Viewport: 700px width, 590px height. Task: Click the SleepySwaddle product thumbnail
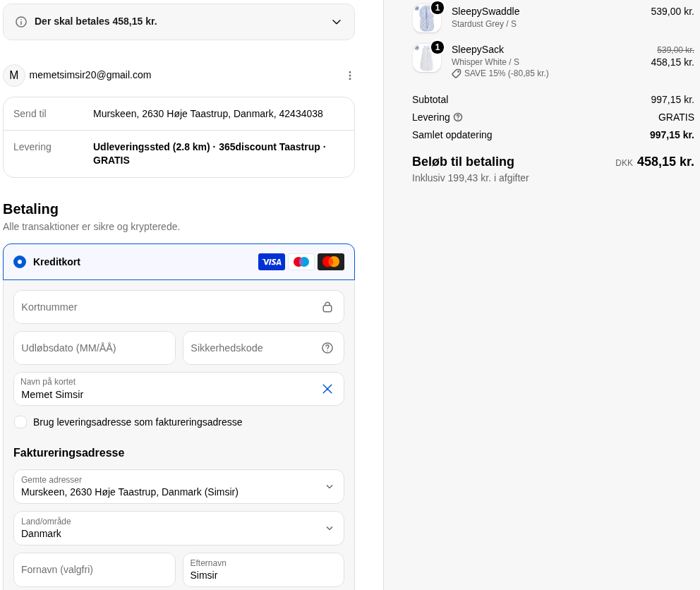pyautogui.click(x=427, y=18)
